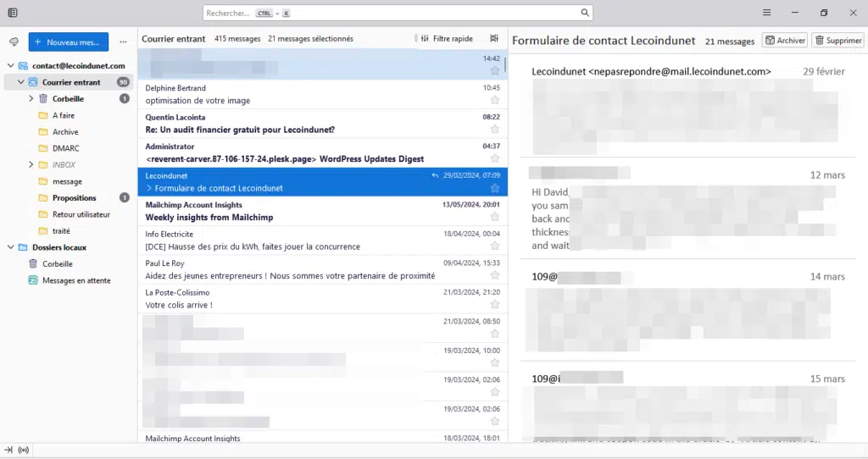
Task: Click the status bar collapse arrow icon
Action: [8, 451]
